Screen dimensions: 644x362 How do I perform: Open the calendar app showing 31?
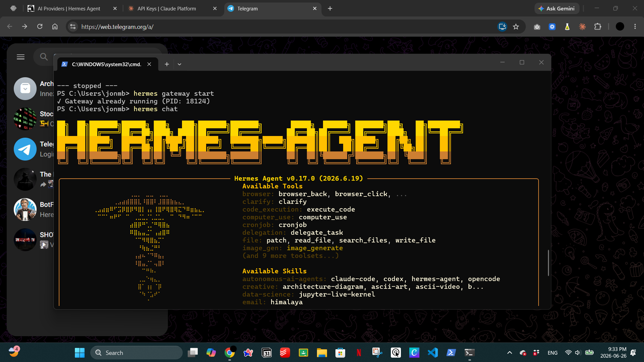click(x=267, y=353)
